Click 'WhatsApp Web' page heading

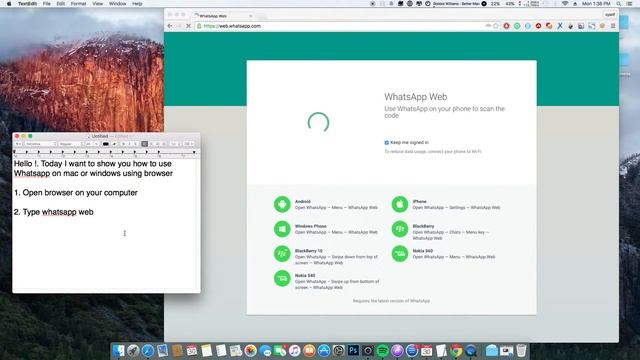point(416,97)
